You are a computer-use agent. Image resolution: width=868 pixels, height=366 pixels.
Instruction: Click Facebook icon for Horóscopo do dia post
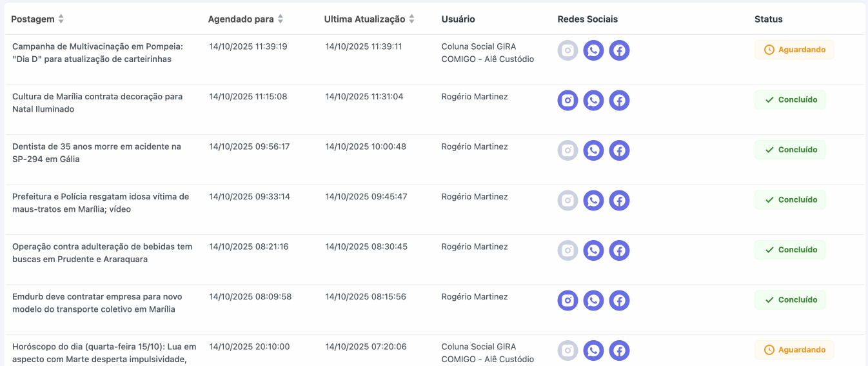[619, 351]
